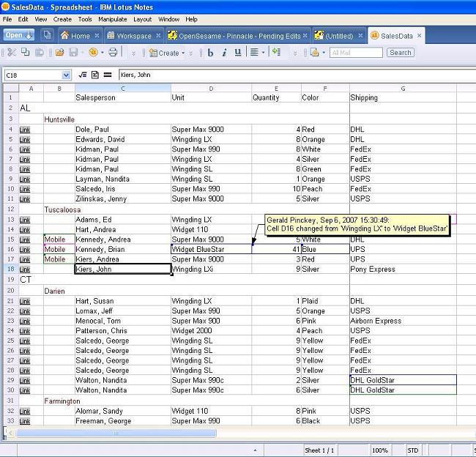Click the Copy icon in toolbar

click(26, 53)
